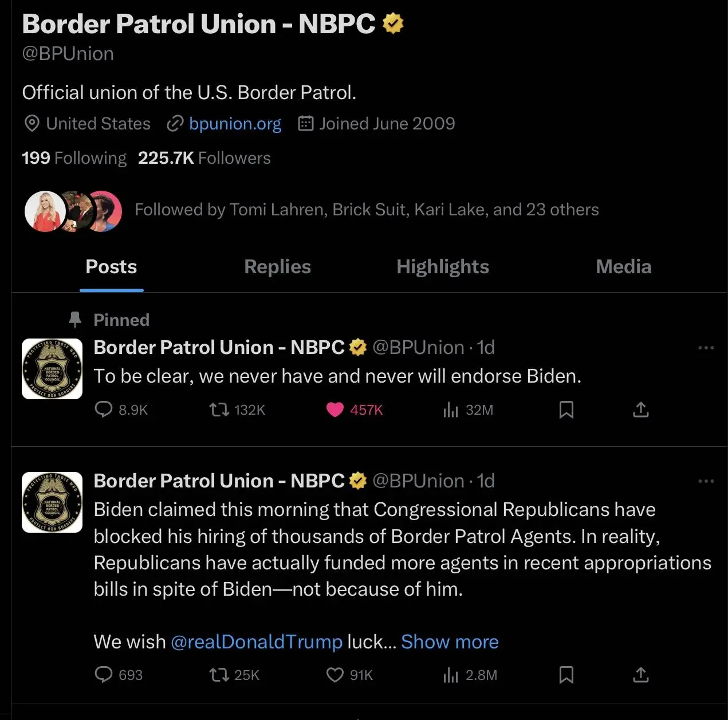Viewport: 728px width, 720px height.
Task: Open the Tomi Lahren follower avatar
Action: point(45,211)
